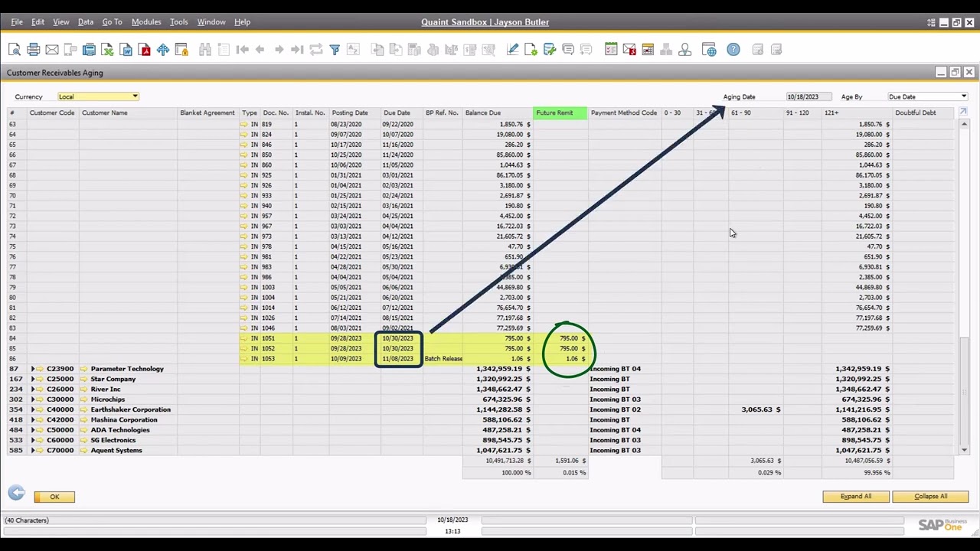The width and height of the screenshot is (980, 551).
Task: Open the Calendar toolbar icon
Action: [x=648, y=50]
